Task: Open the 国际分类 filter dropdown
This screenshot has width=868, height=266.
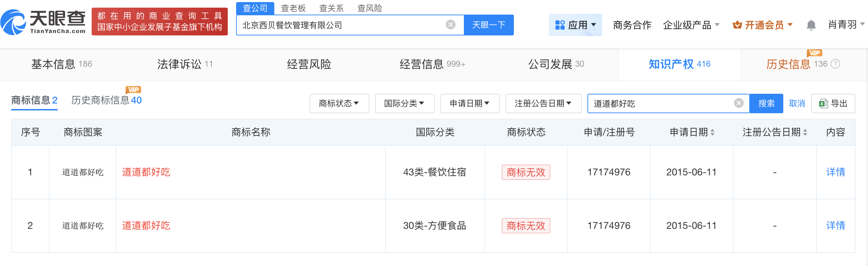Action: point(404,103)
